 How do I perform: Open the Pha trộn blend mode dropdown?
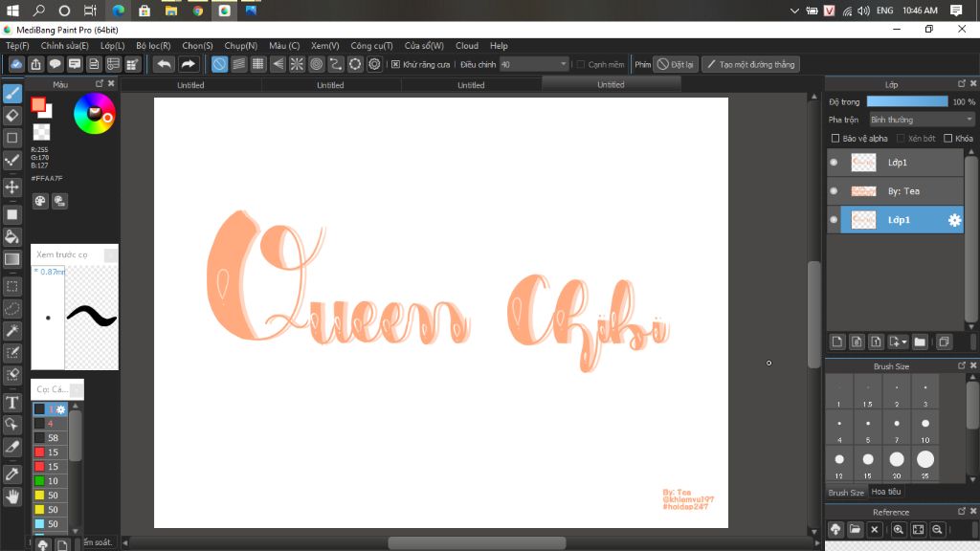coord(922,120)
